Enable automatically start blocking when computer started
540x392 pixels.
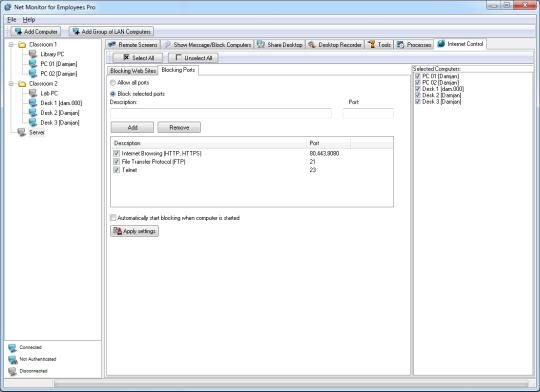(113, 218)
